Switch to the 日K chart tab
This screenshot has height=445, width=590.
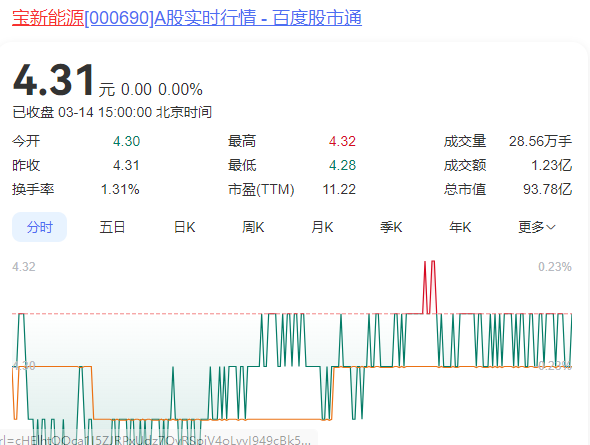tap(184, 227)
